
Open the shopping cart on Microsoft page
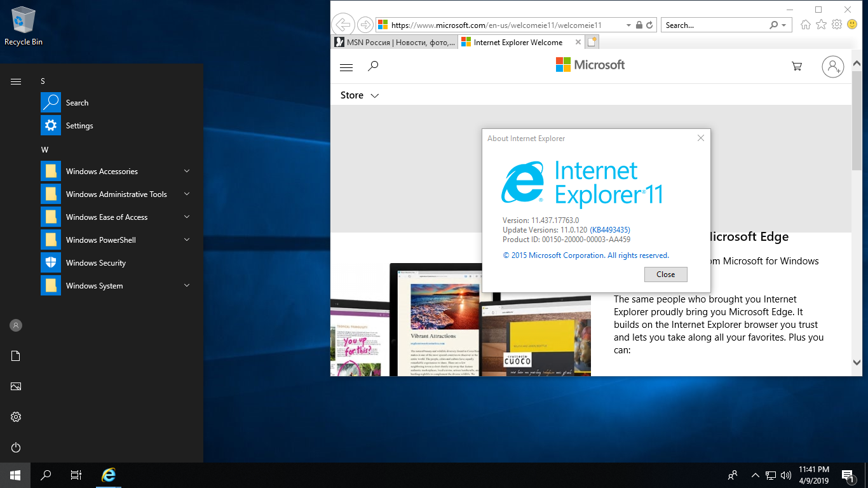point(796,66)
